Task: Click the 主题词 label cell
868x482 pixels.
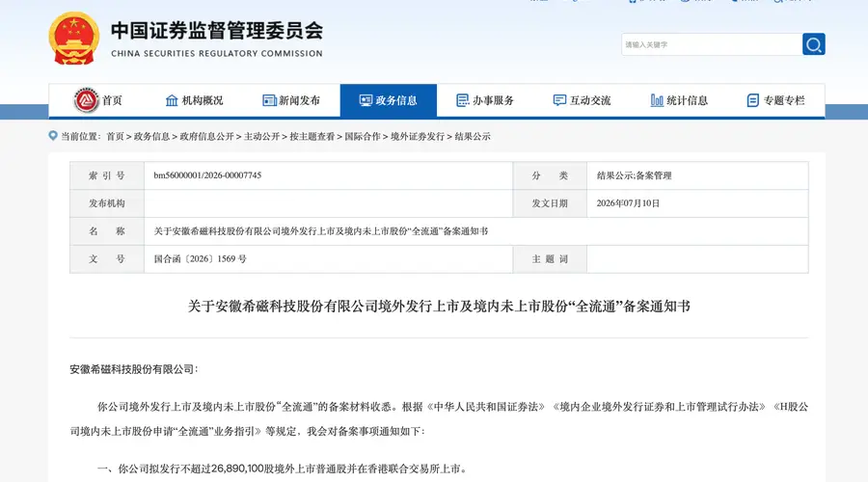Action: pos(550,259)
